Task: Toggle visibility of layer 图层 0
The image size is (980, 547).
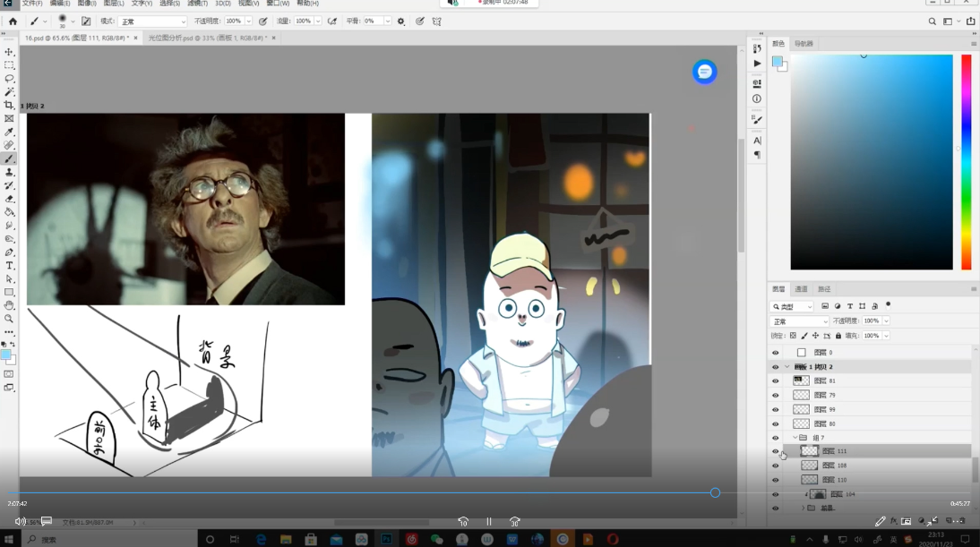Action: (776, 352)
